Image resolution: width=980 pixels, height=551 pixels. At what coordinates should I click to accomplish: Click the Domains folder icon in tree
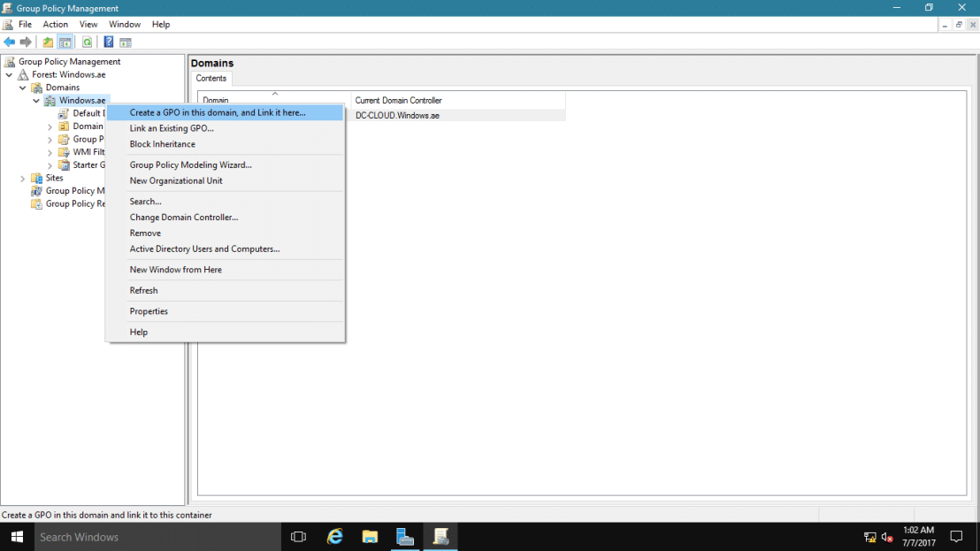pos(37,88)
